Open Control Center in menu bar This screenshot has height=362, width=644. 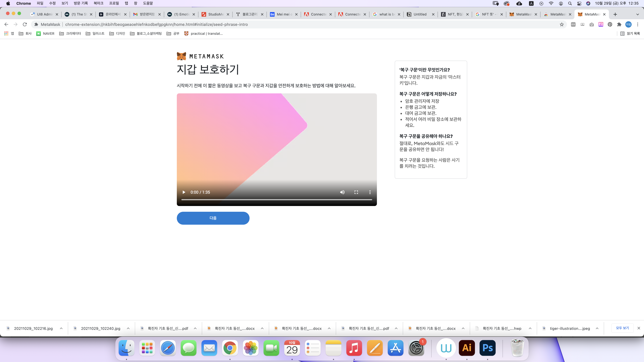click(579, 3)
